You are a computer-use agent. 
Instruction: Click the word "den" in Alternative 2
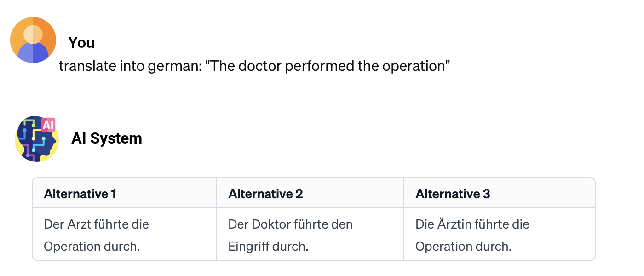(x=343, y=224)
